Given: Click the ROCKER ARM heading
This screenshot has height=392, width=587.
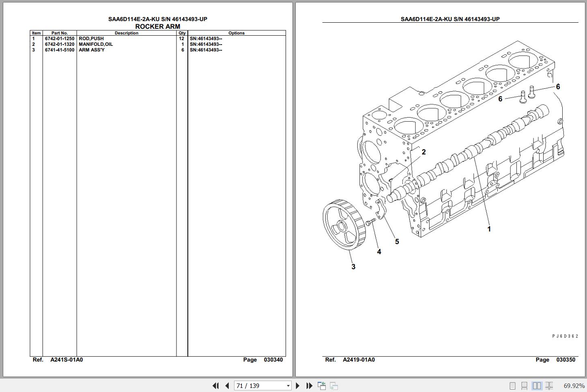Looking at the screenshot, I should (157, 26).
